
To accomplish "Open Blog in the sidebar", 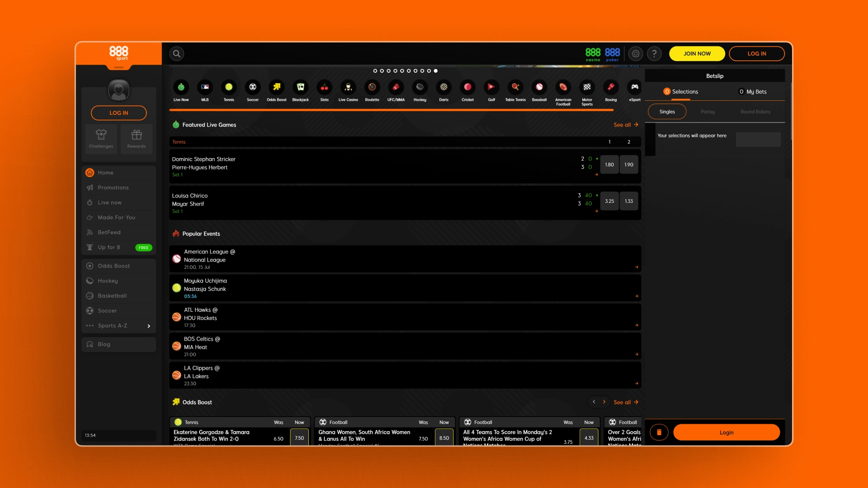I will tap(119, 344).
